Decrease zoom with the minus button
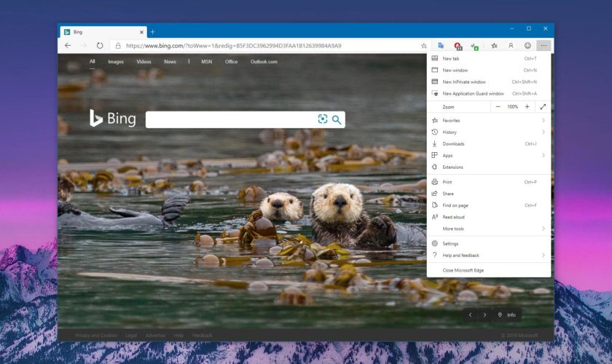 click(x=498, y=106)
